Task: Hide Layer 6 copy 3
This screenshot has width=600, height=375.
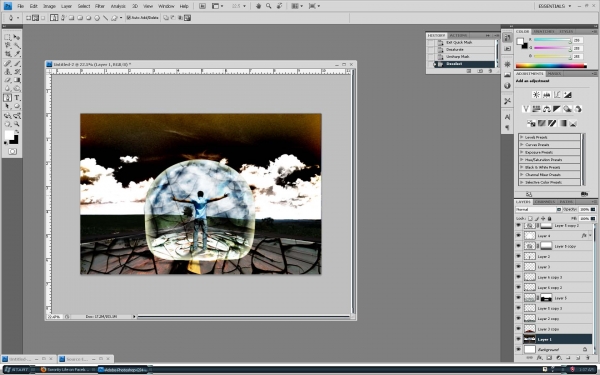Action: tap(518, 277)
